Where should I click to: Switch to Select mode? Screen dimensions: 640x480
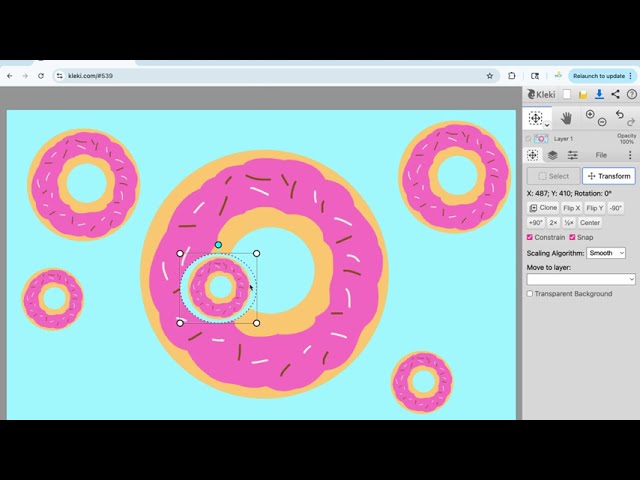coord(553,176)
